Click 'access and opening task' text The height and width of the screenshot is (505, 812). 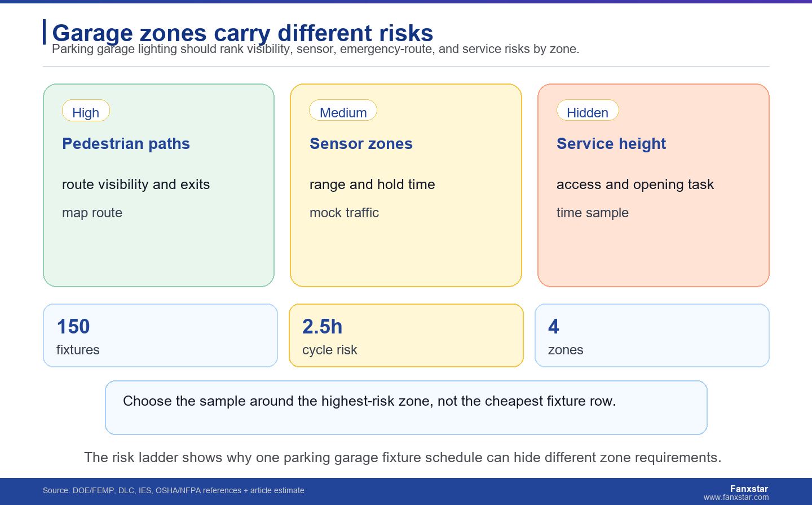[635, 185]
